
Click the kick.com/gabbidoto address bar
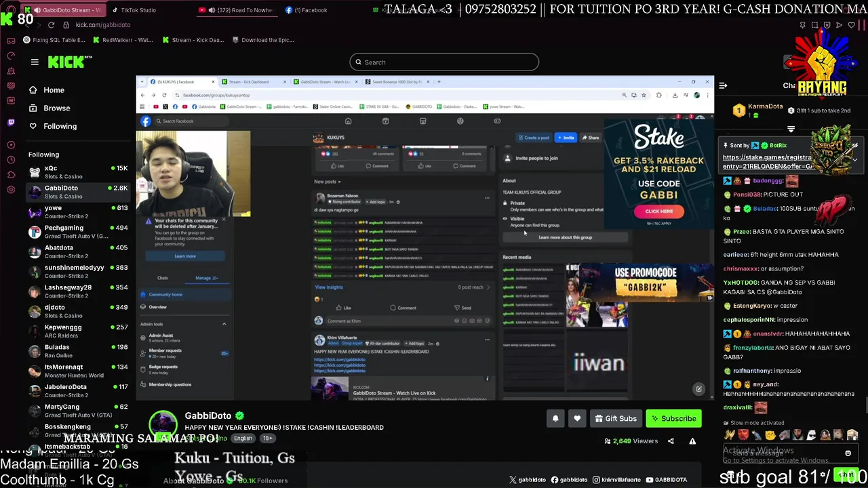(103, 25)
